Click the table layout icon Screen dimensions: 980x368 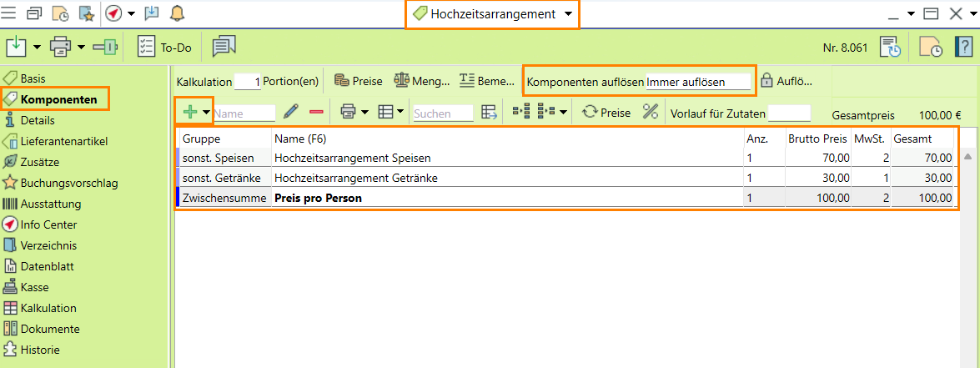(x=385, y=112)
